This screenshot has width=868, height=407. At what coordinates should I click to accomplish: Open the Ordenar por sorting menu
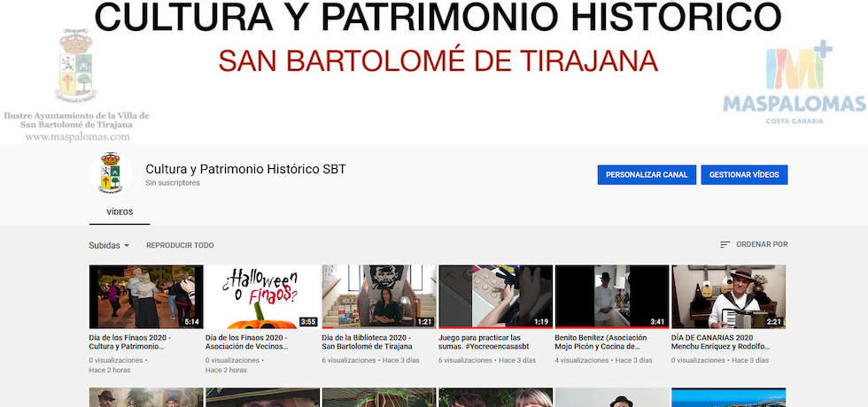pos(761,245)
